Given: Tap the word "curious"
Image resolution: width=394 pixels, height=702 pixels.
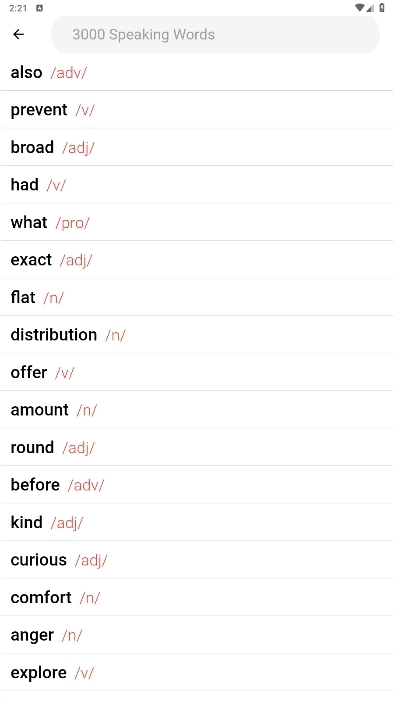Looking at the screenshot, I should pyautogui.click(x=197, y=560).
